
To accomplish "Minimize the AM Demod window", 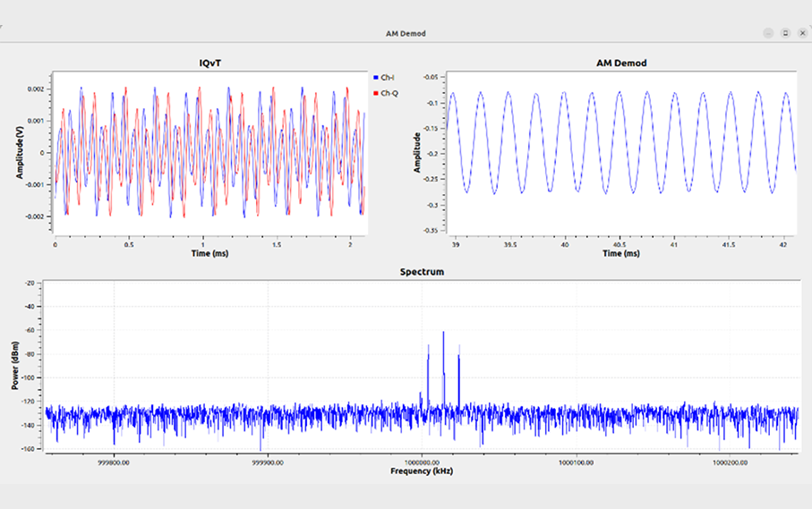I will (x=768, y=33).
